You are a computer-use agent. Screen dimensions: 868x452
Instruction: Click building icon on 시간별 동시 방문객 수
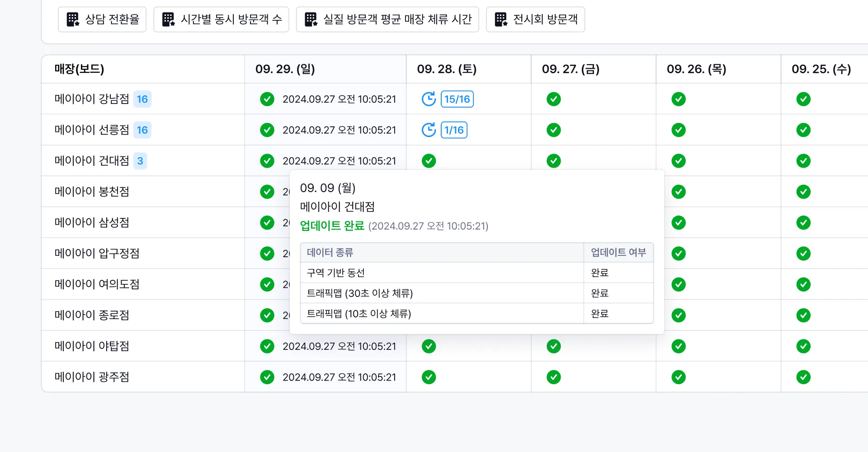pyautogui.click(x=168, y=19)
